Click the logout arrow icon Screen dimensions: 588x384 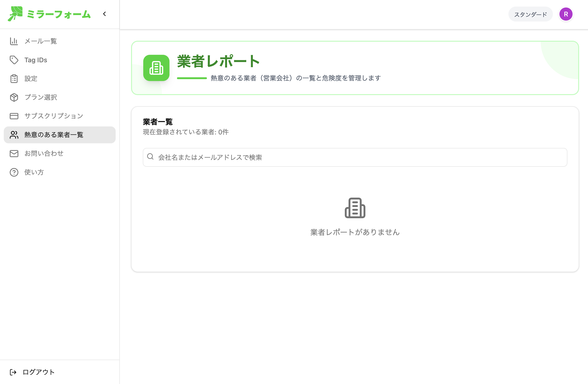[13, 372]
